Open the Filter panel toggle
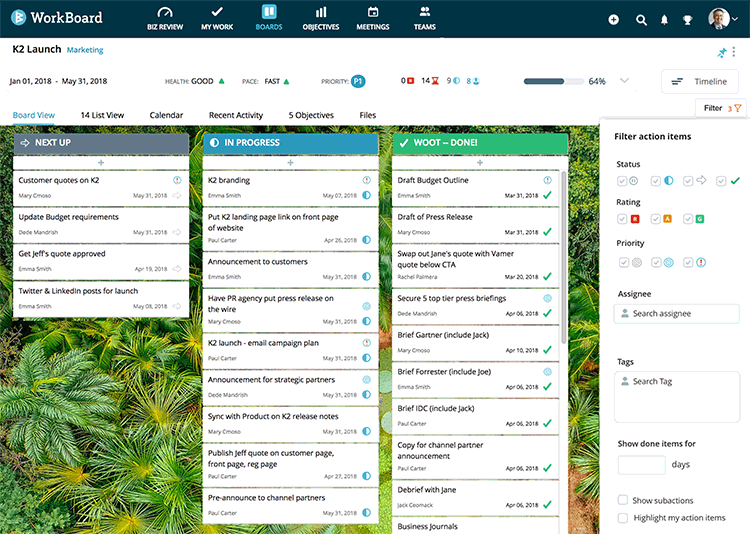Viewport: 750px width, 534px height. pos(722,108)
